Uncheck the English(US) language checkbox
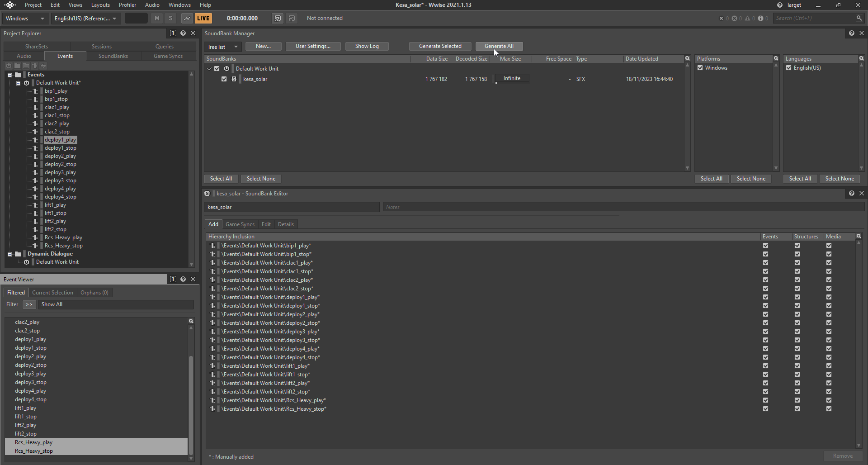This screenshot has height=465, width=868. (x=788, y=68)
